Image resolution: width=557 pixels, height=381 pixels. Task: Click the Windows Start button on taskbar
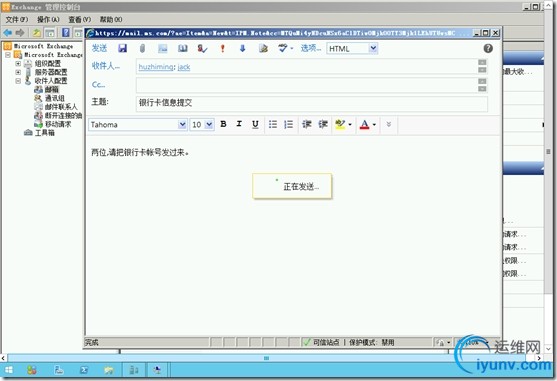tap(9, 370)
